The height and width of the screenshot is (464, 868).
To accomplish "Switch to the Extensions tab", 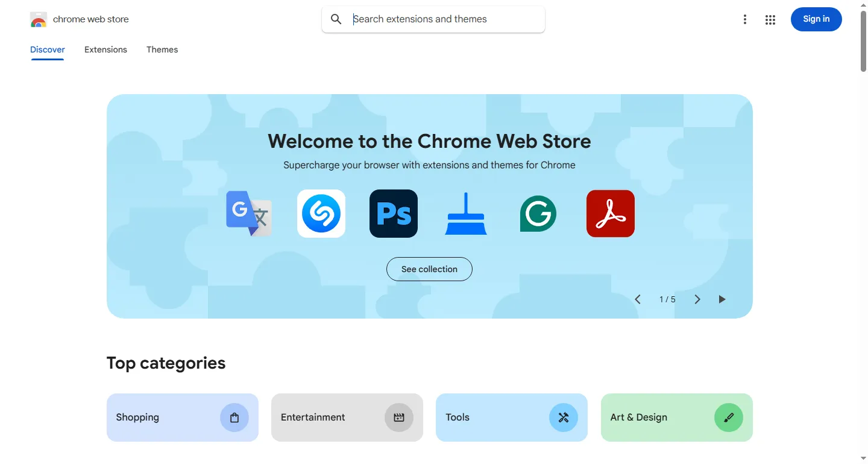I will click(105, 49).
